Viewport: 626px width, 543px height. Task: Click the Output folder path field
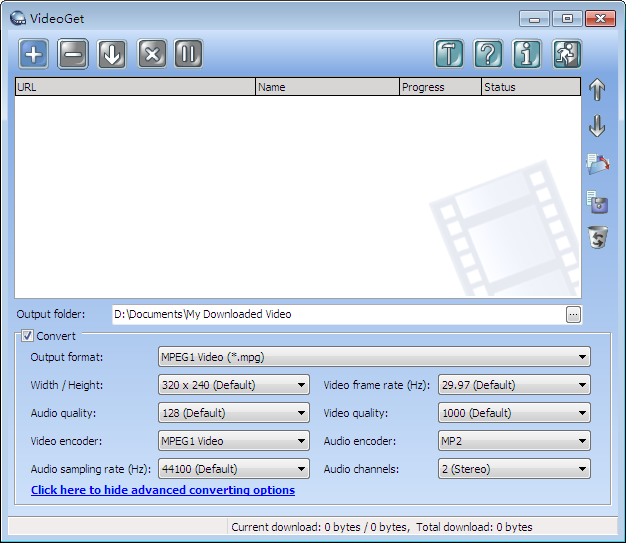[339, 315]
